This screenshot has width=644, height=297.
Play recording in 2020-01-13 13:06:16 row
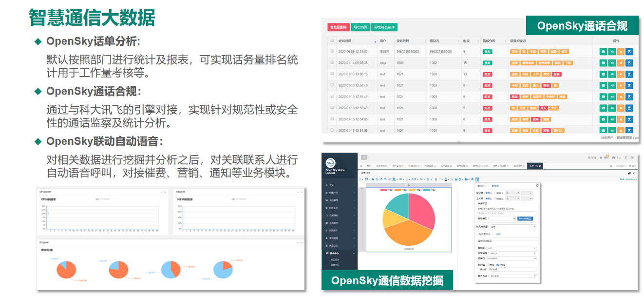[612, 74]
